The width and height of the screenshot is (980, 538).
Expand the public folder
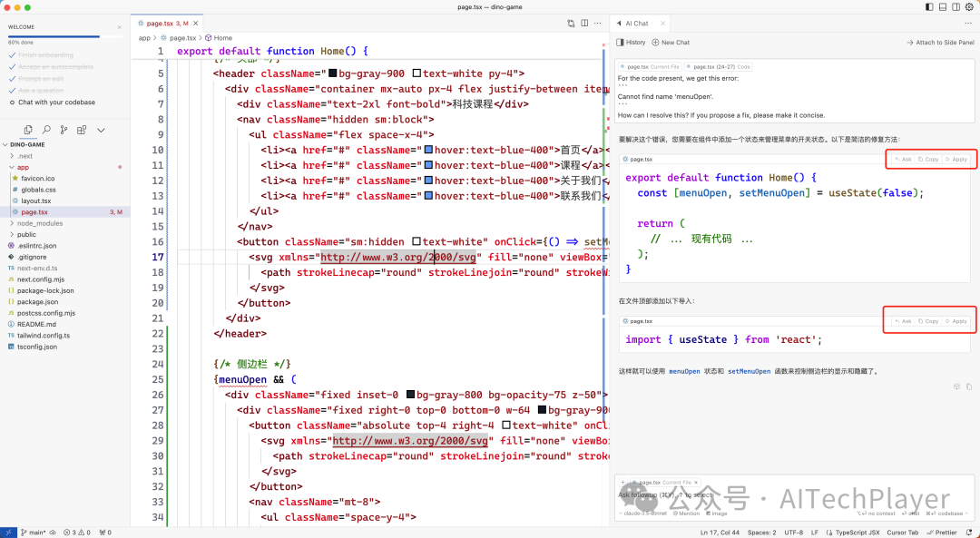point(26,234)
